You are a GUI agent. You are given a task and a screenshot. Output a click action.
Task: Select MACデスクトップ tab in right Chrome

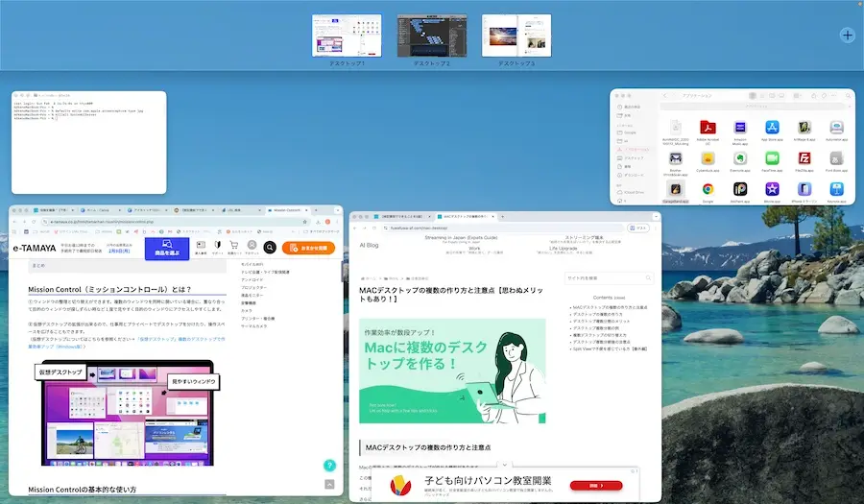pos(466,216)
